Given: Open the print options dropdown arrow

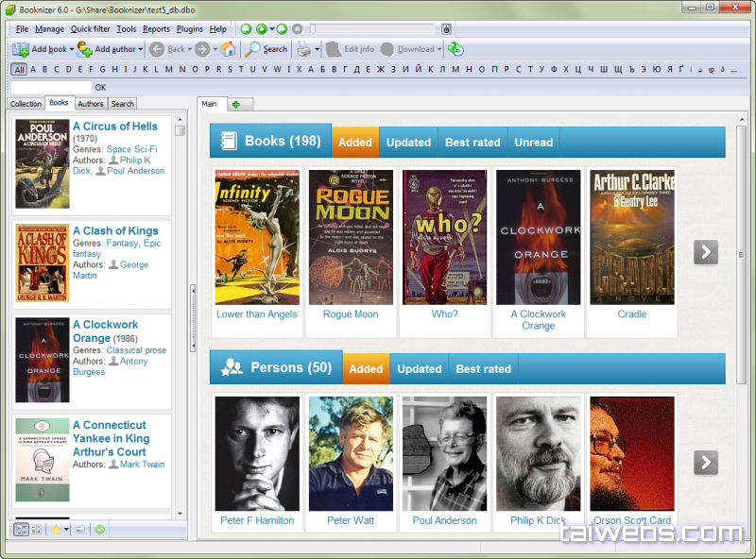Looking at the screenshot, I should [x=318, y=49].
